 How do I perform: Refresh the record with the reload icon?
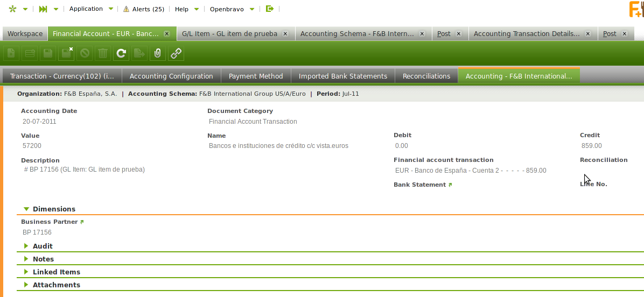121,53
